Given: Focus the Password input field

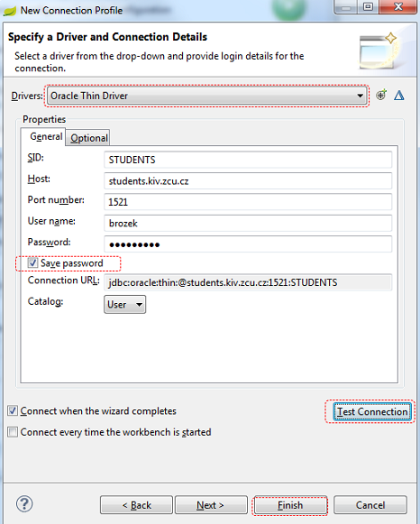Looking at the screenshot, I should point(248,244).
